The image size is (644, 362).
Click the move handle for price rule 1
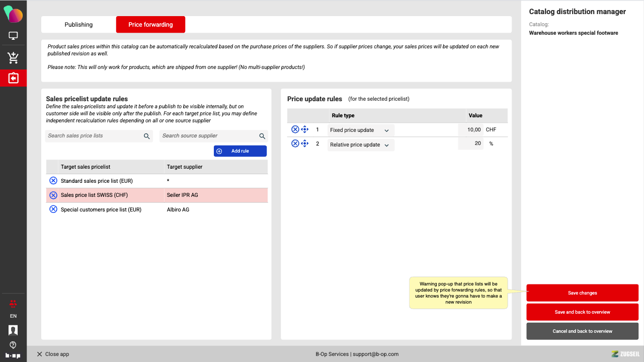coord(305,130)
